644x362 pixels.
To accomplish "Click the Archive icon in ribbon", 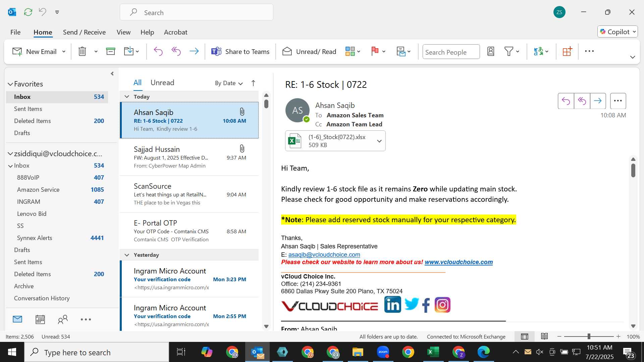I will coord(110,51).
